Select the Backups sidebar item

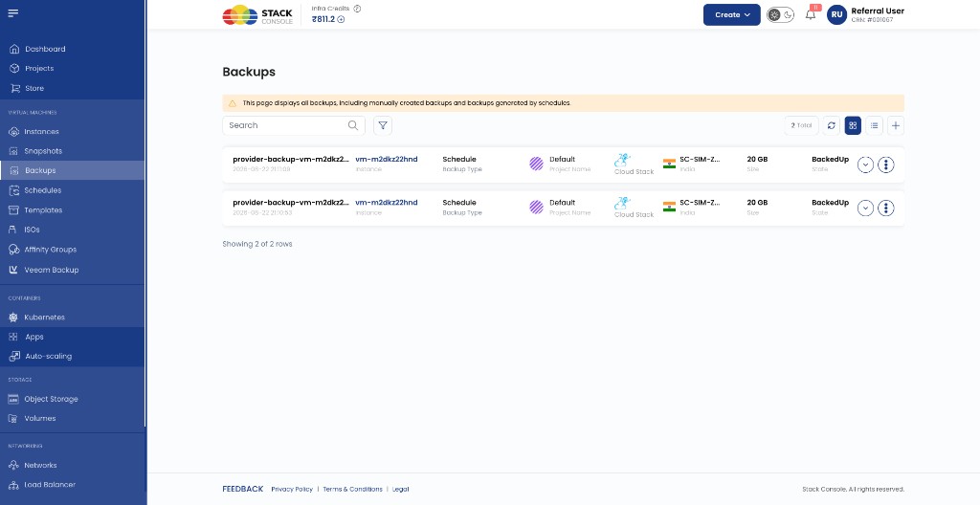[x=73, y=170]
